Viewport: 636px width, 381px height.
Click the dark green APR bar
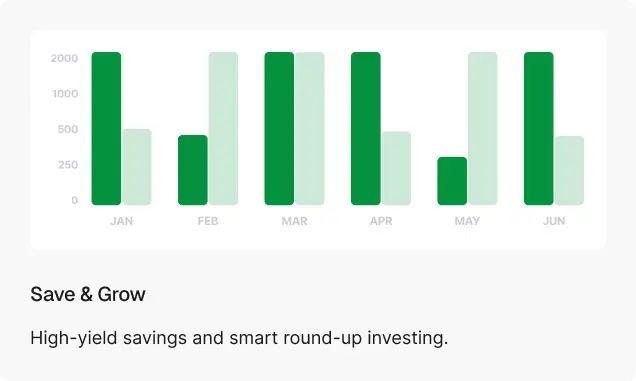click(366, 128)
